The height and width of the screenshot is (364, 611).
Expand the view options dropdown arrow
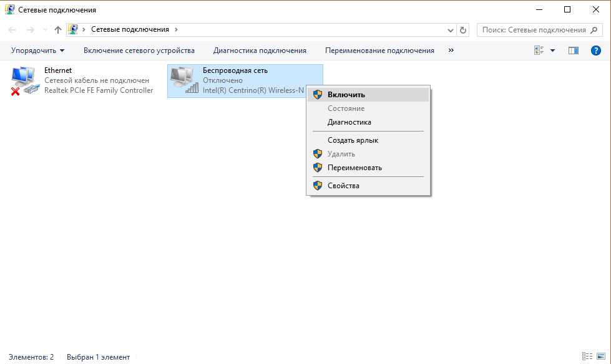[552, 50]
